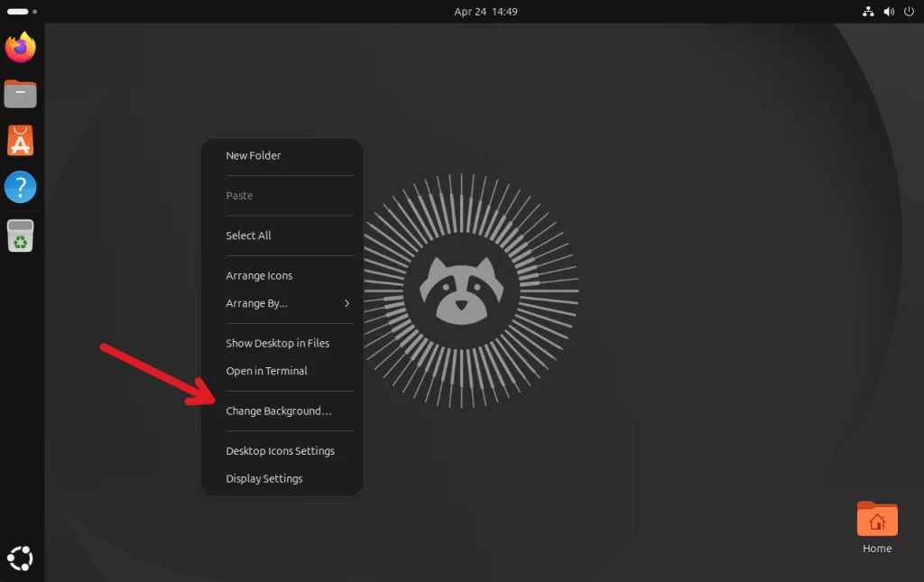The width and height of the screenshot is (924, 582).
Task: Open the clock showing Apr 24 14:49
Action: [x=485, y=11]
